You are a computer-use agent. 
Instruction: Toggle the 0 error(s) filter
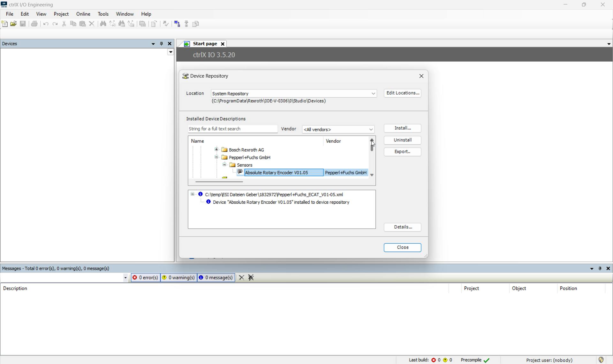[145, 278]
